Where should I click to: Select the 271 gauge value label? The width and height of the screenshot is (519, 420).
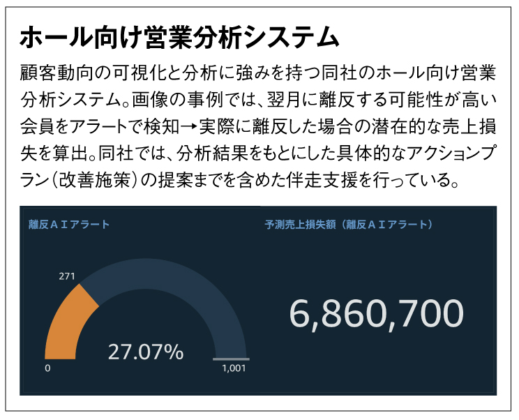[67, 276]
